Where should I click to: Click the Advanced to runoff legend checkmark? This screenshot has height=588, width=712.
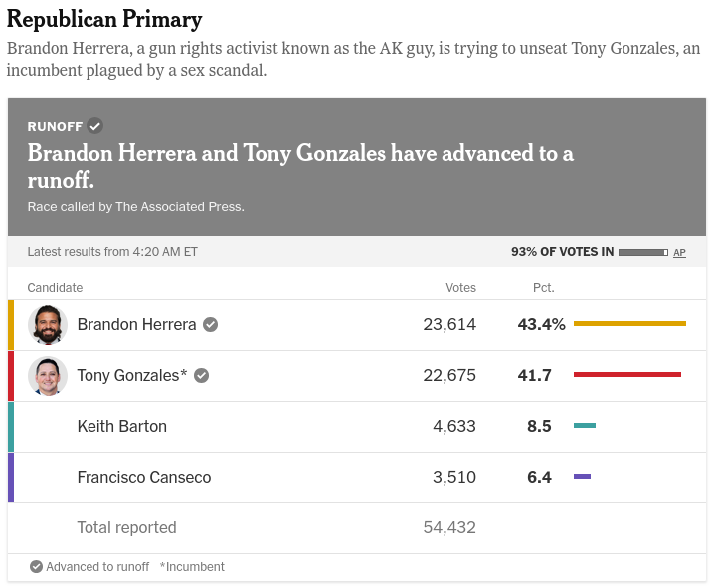pos(36,567)
